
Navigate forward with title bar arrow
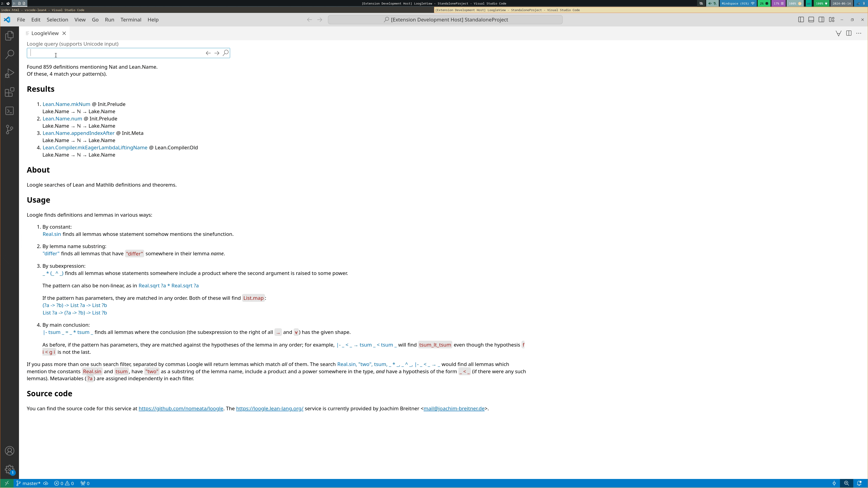[319, 19]
